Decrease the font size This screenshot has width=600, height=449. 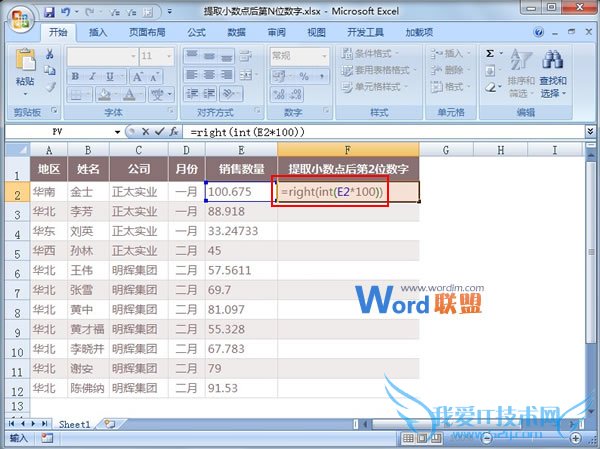[154, 77]
